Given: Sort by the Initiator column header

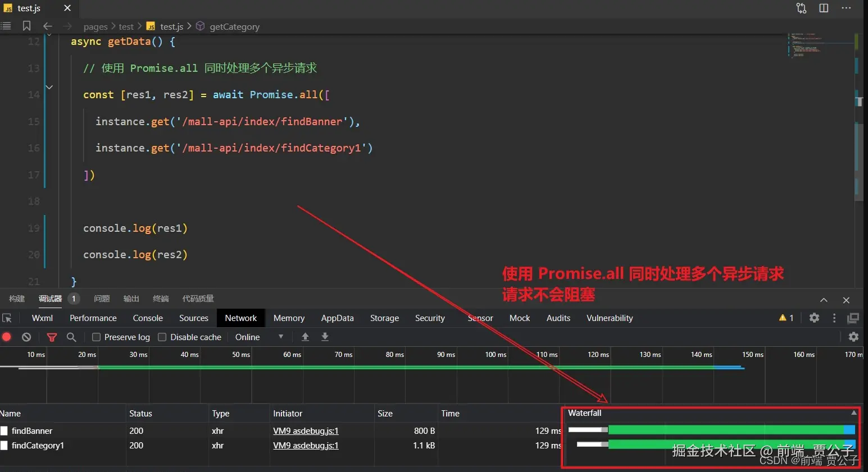Looking at the screenshot, I should tap(322, 414).
